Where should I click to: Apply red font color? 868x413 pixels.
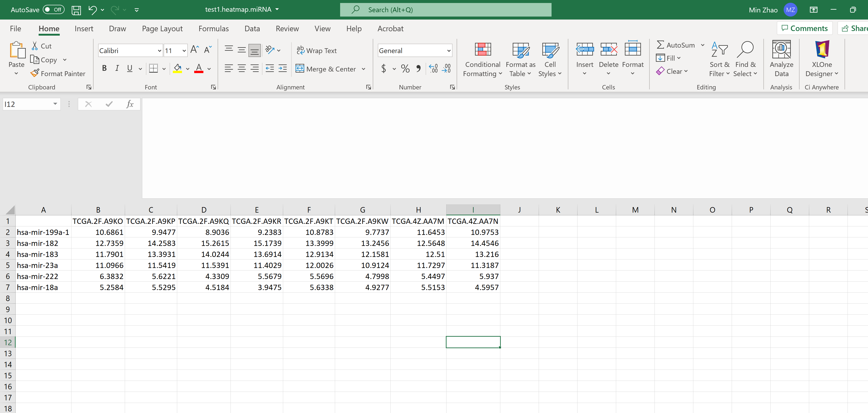click(x=199, y=68)
